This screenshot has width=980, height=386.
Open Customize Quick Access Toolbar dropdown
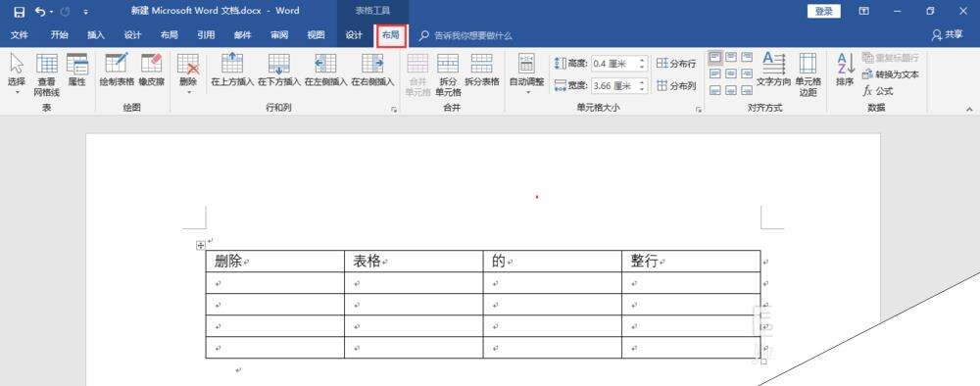click(85, 12)
